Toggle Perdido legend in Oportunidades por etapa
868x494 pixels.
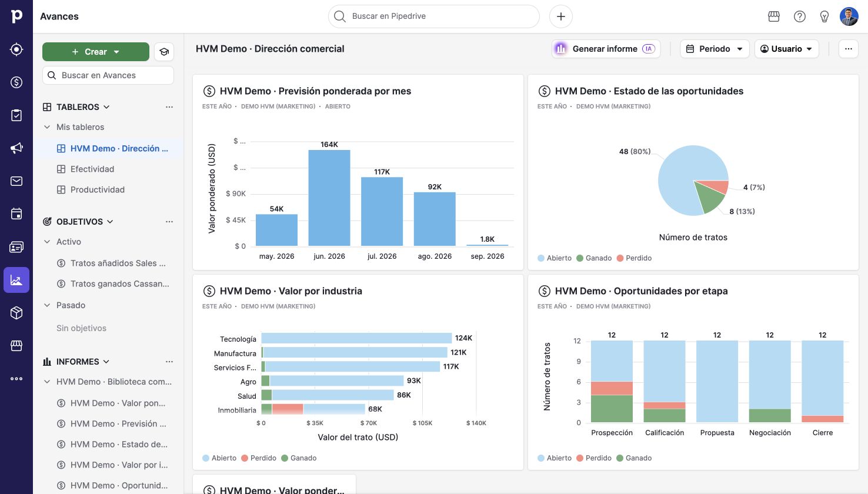click(594, 458)
